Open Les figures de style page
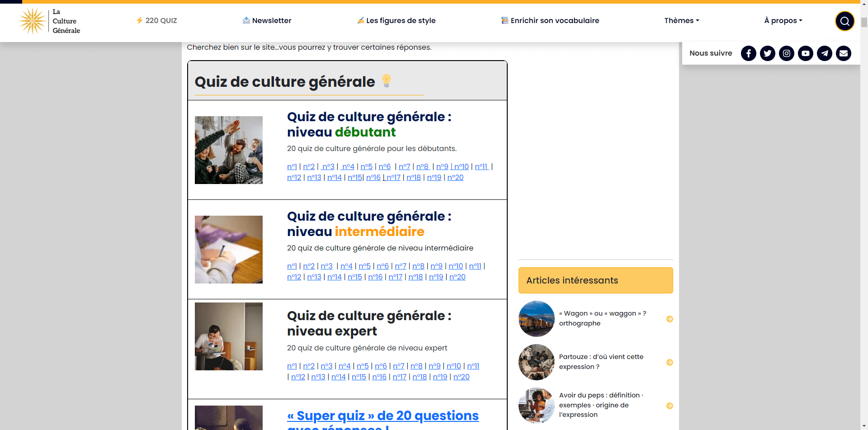The image size is (868, 430). (x=396, y=21)
